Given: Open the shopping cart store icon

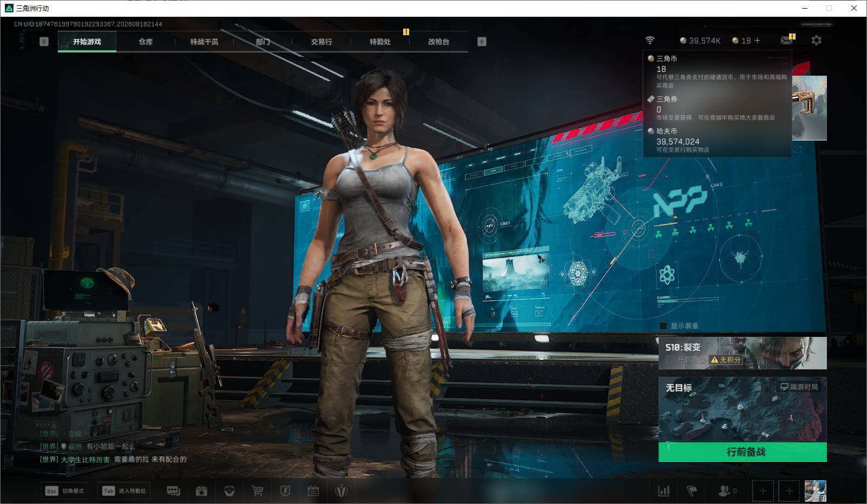Looking at the screenshot, I should point(258,491).
